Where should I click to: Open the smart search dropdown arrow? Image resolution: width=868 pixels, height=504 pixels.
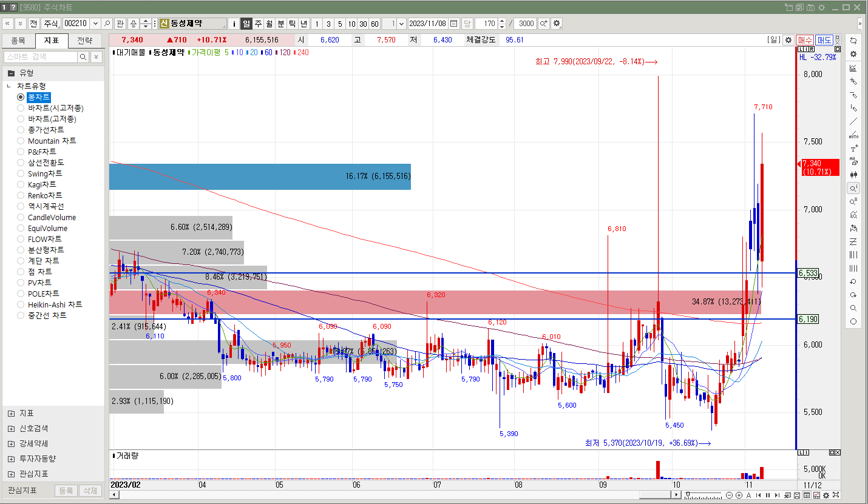tap(97, 56)
